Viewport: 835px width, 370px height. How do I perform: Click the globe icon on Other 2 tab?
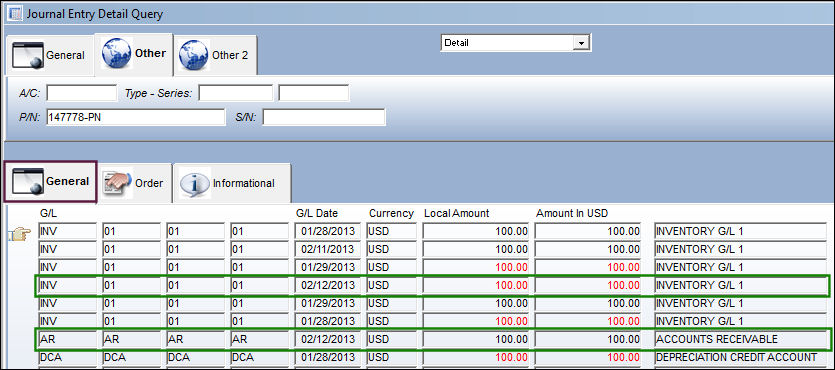pyautogui.click(x=194, y=55)
